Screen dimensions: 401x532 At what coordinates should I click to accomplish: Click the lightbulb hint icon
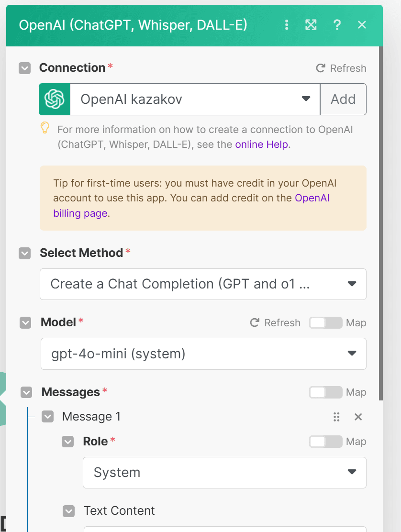tap(45, 128)
